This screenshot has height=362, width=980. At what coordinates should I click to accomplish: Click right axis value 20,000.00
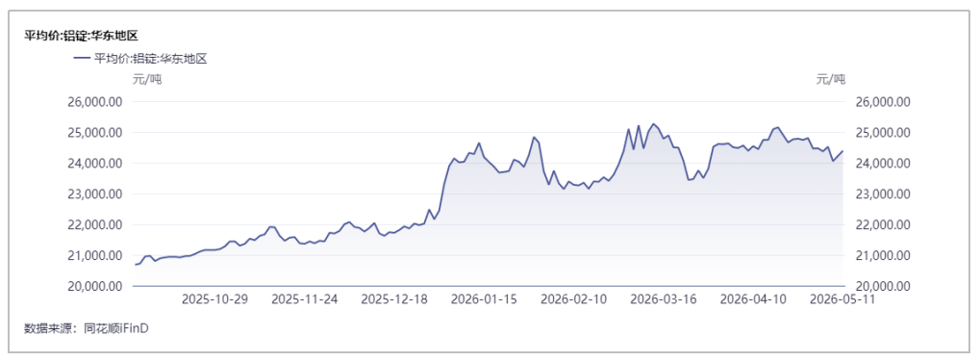(883, 286)
